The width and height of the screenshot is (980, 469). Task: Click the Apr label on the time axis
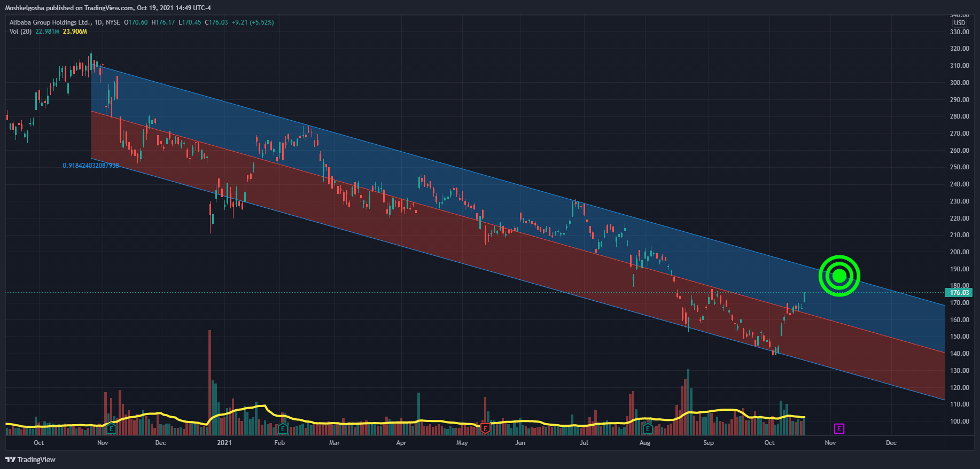pos(401,443)
